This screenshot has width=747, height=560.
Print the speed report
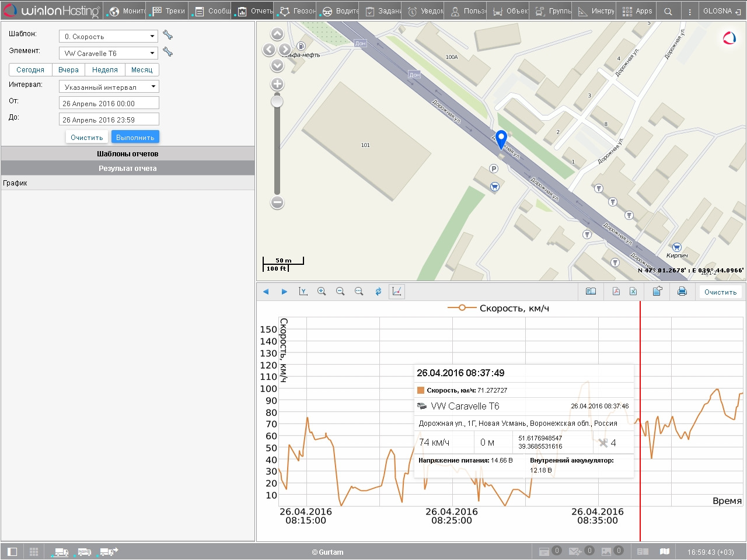pos(682,292)
